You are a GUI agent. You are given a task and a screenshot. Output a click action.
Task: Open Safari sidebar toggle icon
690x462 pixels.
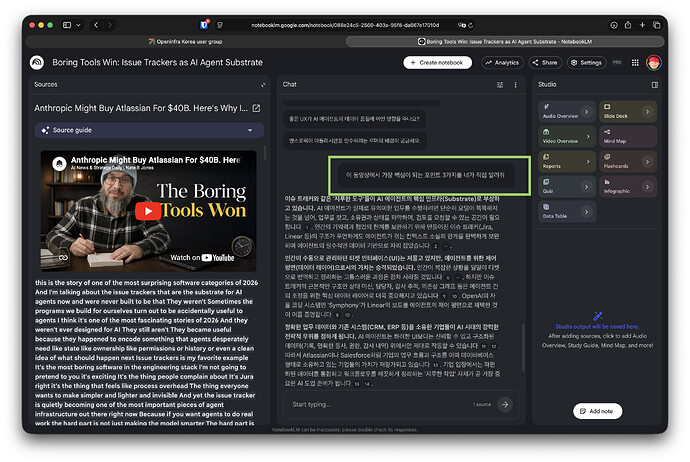[x=67, y=25]
